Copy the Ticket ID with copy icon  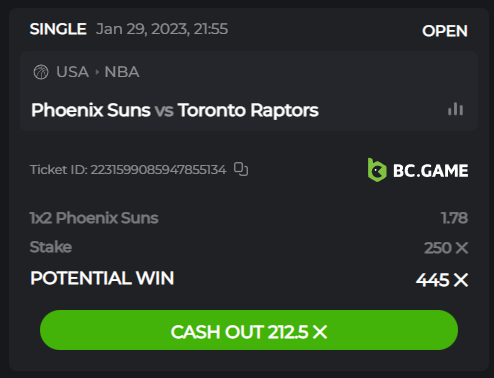point(241,169)
